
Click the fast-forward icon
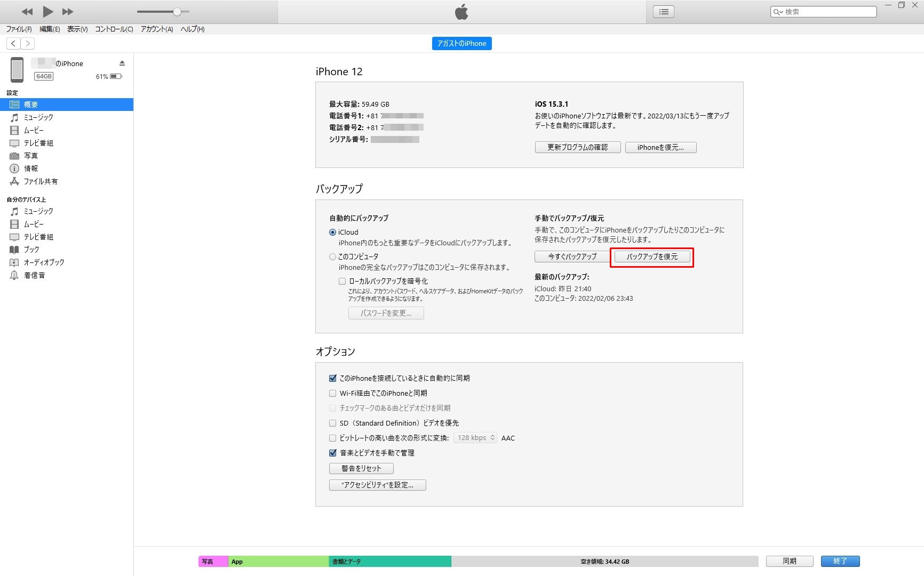68,11
